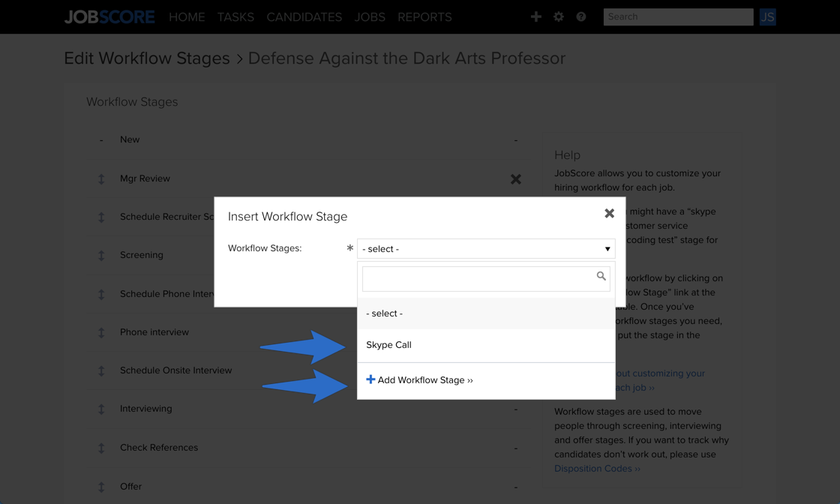This screenshot has width=840, height=504.
Task: Click Add Workflow Stage link in dropdown
Action: click(x=419, y=379)
